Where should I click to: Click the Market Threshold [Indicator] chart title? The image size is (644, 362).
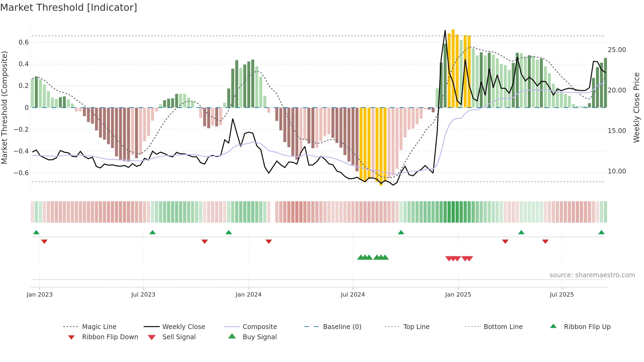tap(69, 8)
